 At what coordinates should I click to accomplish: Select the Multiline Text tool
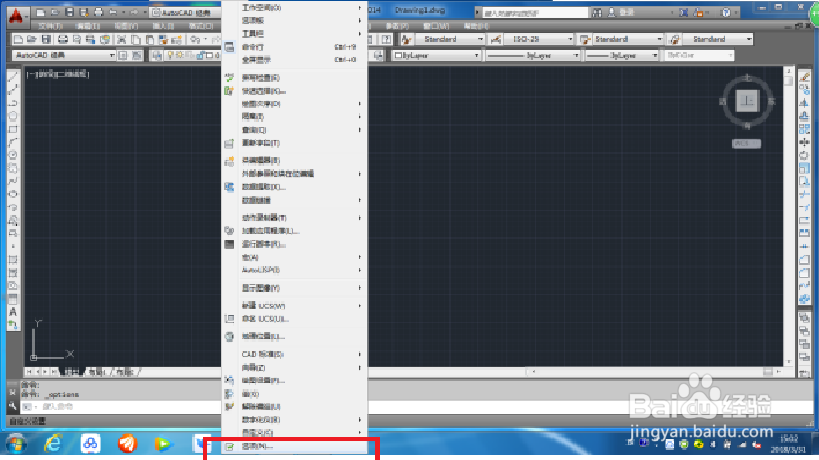[13, 312]
